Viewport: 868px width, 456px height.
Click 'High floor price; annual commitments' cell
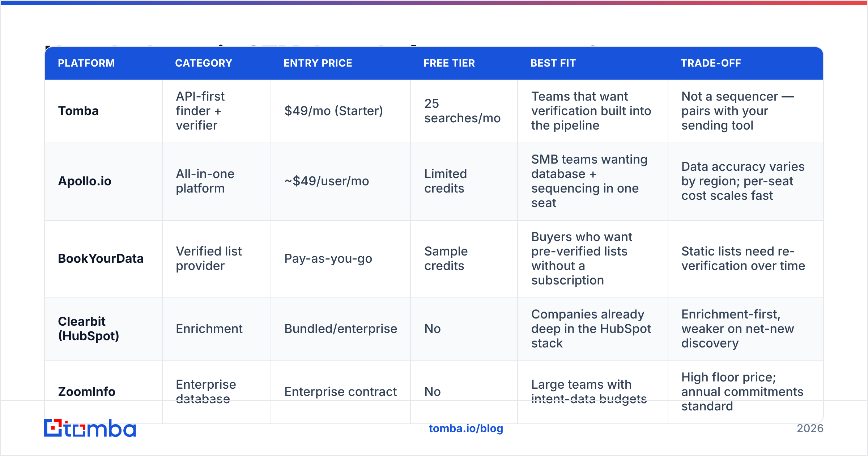coord(746,392)
